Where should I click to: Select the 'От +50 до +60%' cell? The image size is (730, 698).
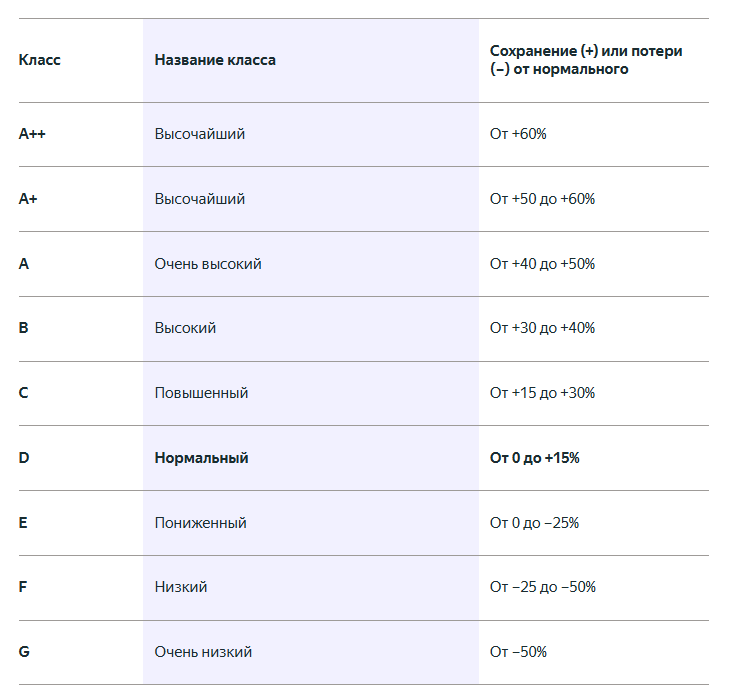coord(542,199)
